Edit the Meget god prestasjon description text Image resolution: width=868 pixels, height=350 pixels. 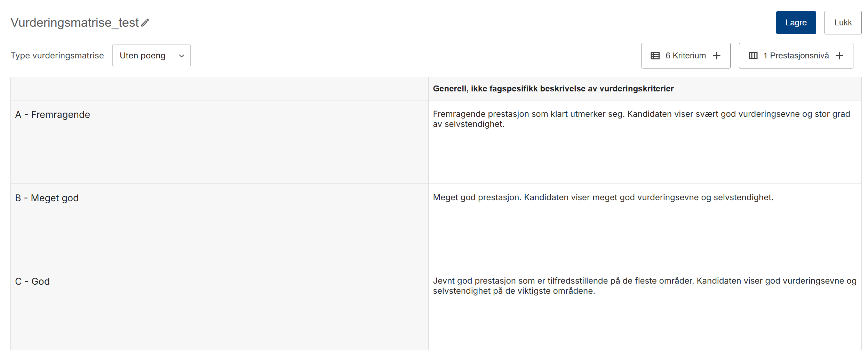tap(603, 197)
